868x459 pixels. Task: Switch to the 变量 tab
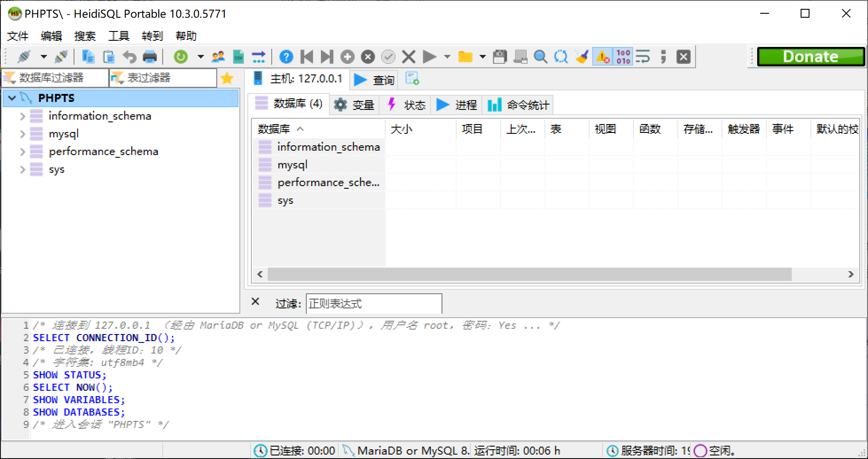[354, 105]
